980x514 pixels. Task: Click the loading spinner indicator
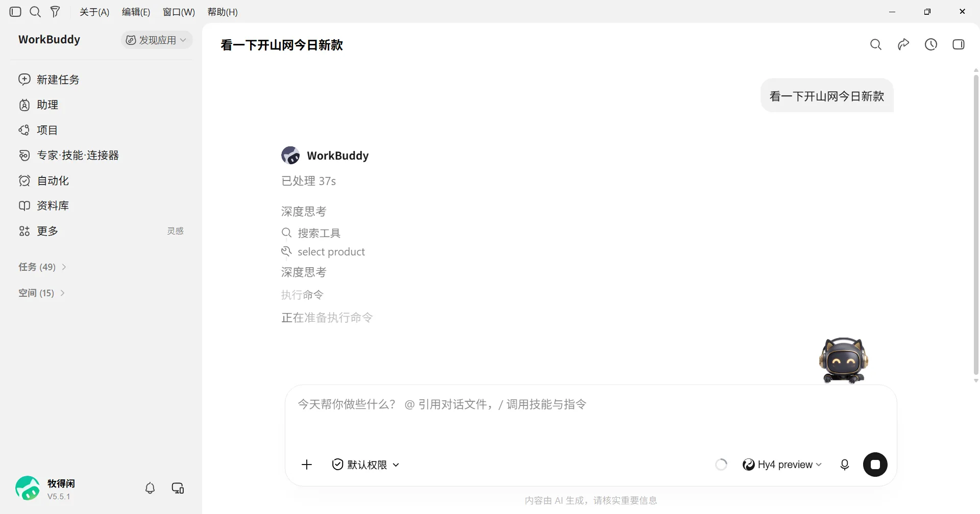[x=721, y=465]
